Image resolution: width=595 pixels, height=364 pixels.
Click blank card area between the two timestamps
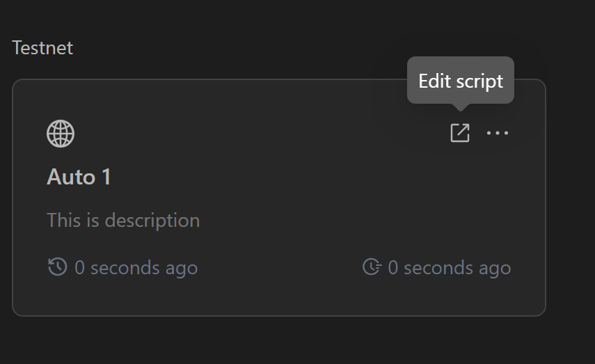(278, 268)
